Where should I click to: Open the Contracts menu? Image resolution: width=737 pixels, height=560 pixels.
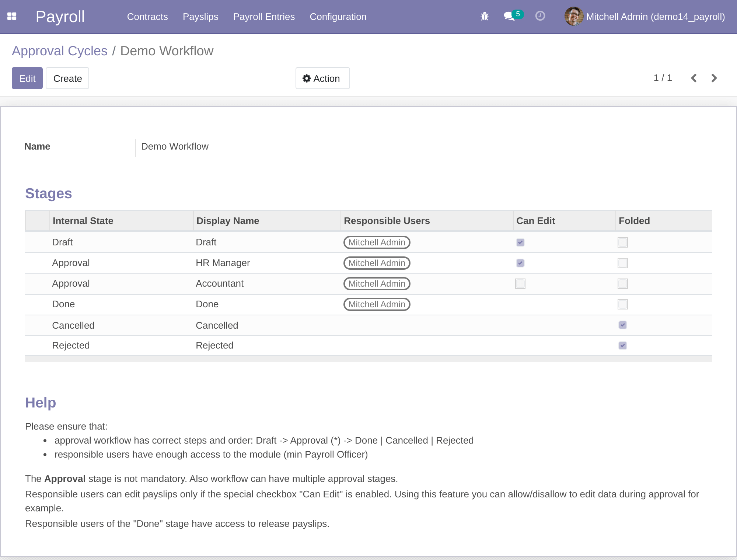pos(147,17)
